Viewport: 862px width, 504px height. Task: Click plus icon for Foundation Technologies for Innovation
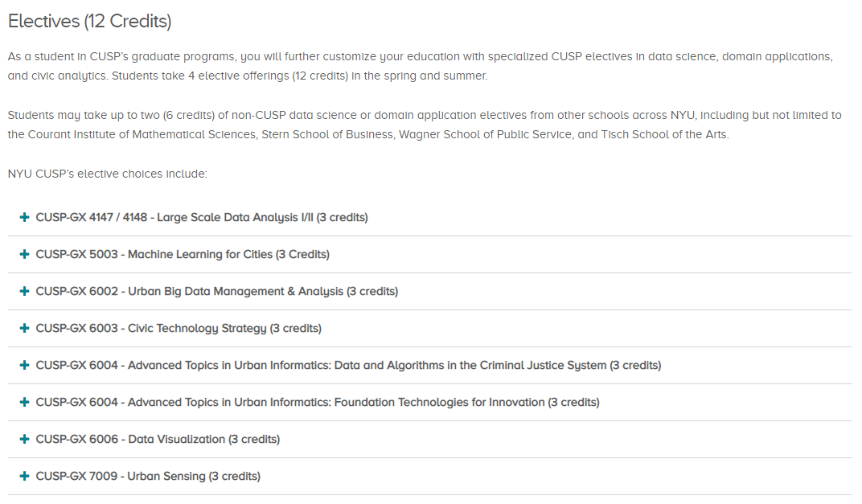[x=24, y=403]
